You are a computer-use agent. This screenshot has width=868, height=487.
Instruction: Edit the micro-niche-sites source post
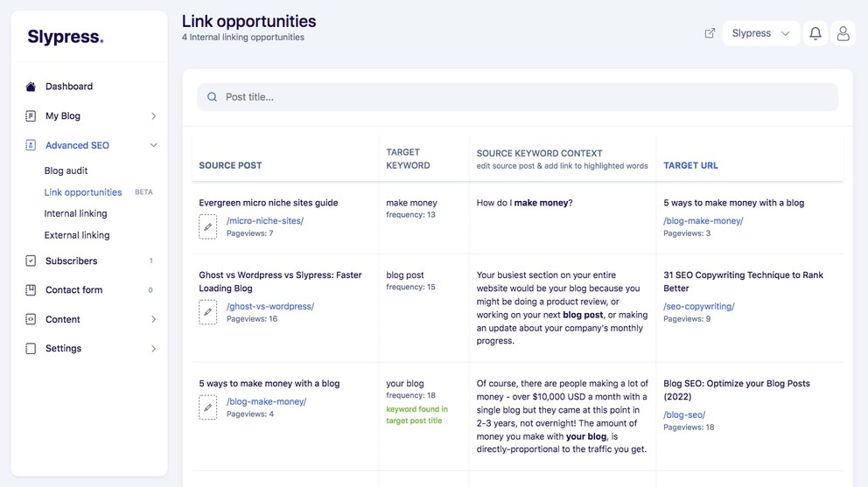click(208, 227)
